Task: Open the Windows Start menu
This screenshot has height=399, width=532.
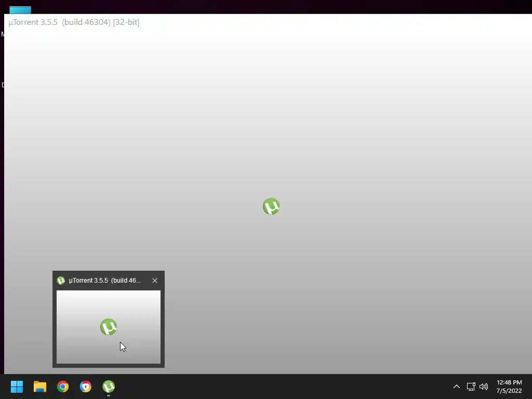Action: tap(17, 387)
